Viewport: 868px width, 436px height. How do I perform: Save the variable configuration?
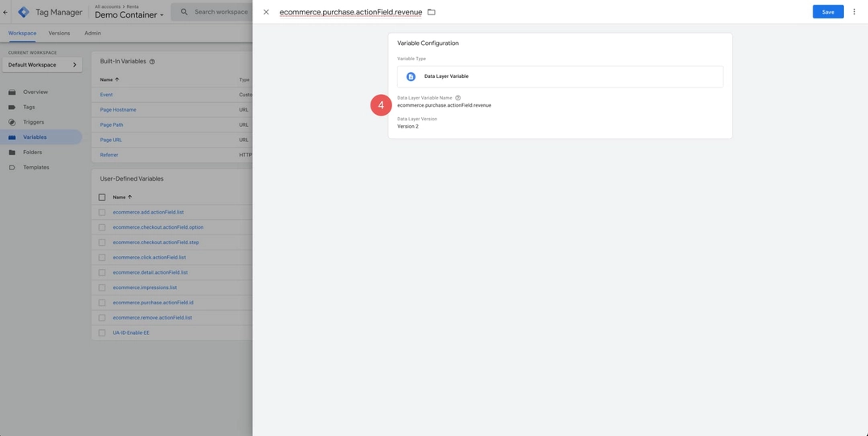click(828, 11)
